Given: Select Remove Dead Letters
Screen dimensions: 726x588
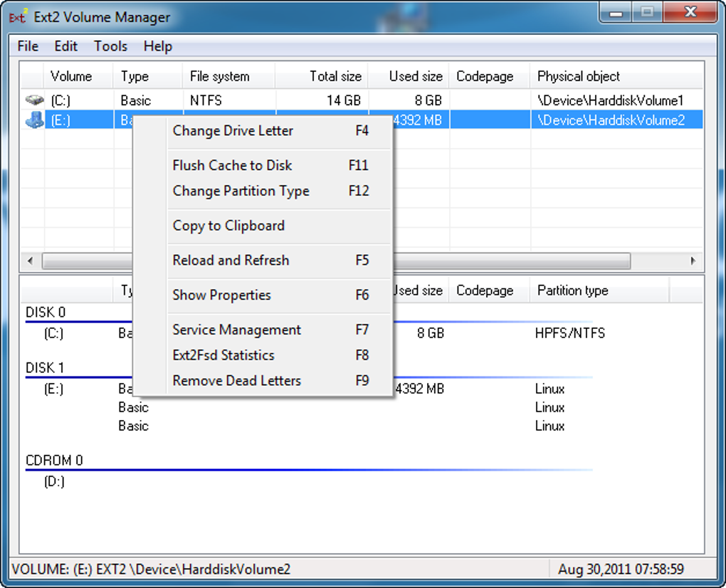Looking at the screenshot, I should pyautogui.click(x=270, y=381).
